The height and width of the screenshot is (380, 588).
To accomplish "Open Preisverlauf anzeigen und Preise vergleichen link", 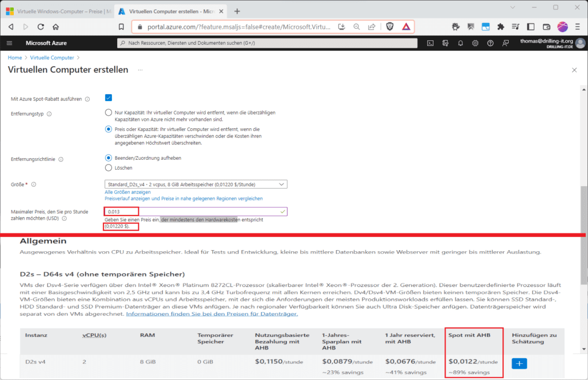I will (x=184, y=198).
